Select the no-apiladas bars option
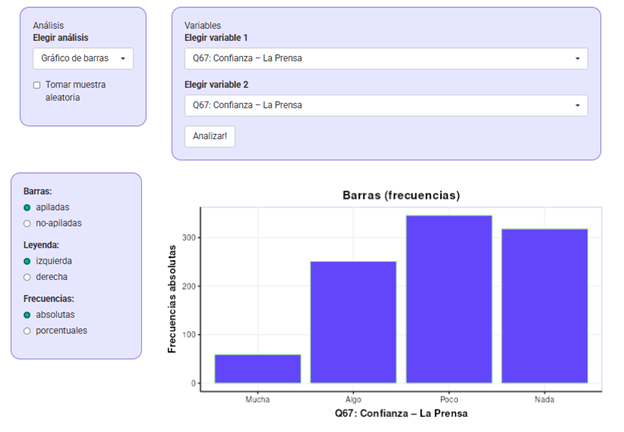The width and height of the screenshot is (624, 432). 27,223
